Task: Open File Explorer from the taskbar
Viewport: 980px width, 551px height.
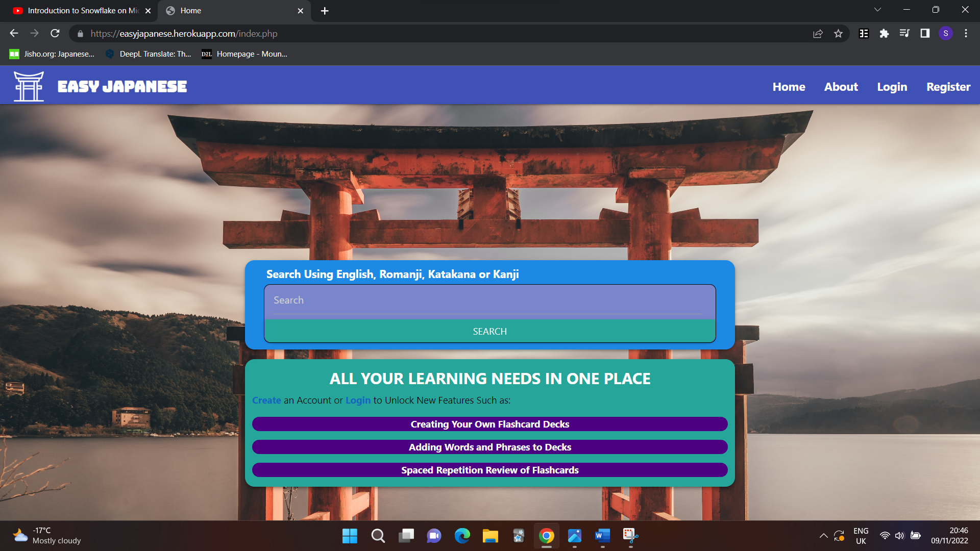Action: point(490,536)
